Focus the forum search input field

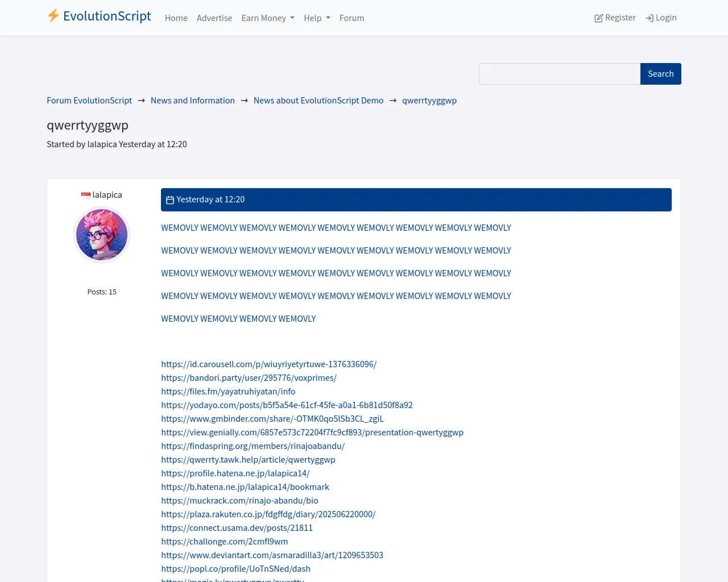[559, 74]
